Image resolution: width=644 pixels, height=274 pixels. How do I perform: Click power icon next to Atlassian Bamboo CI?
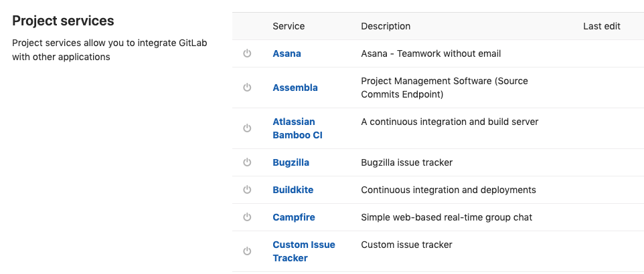[x=247, y=128]
